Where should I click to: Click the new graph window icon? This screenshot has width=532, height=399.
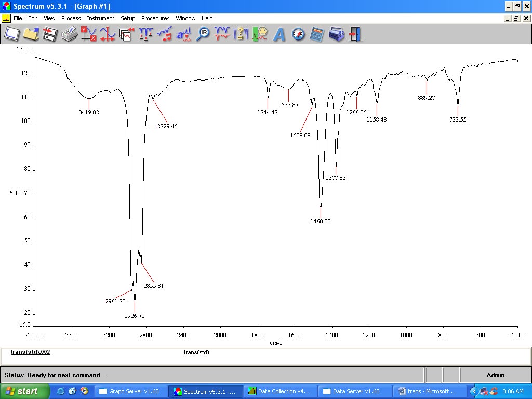[11, 34]
